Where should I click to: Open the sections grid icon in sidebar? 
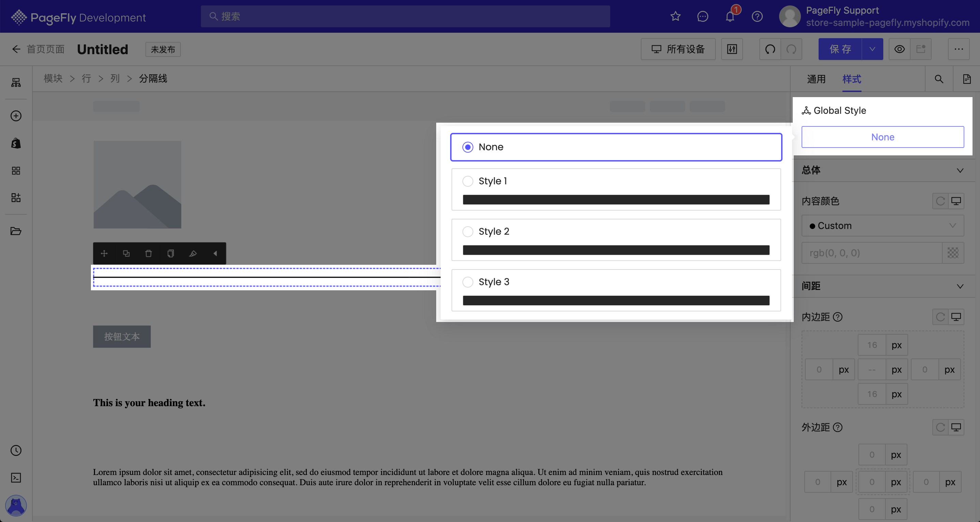[x=16, y=171]
